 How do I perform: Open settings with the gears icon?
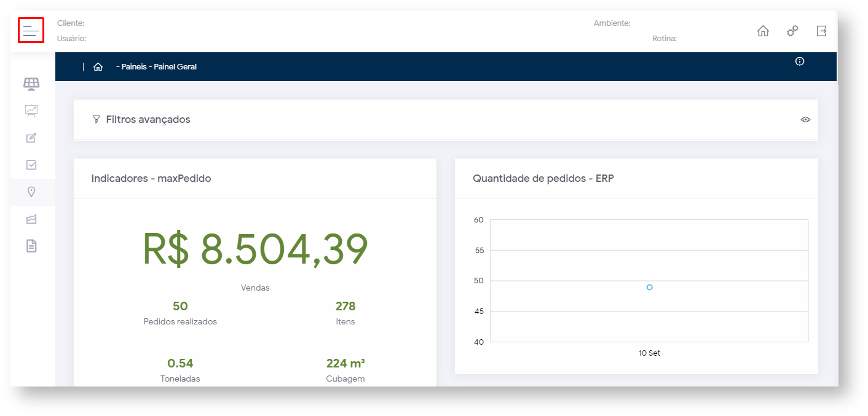tap(792, 31)
